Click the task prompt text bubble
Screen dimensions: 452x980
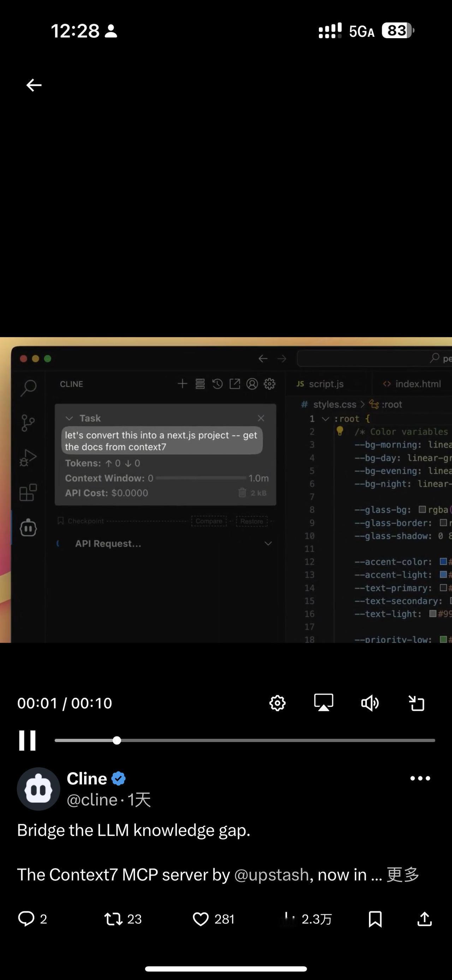(x=162, y=441)
